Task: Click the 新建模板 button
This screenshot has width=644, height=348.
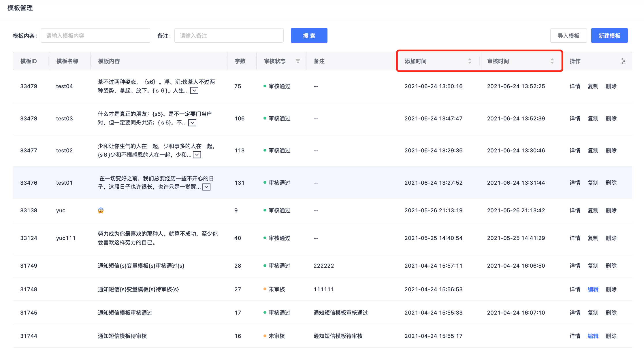Action: click(609, 35)
